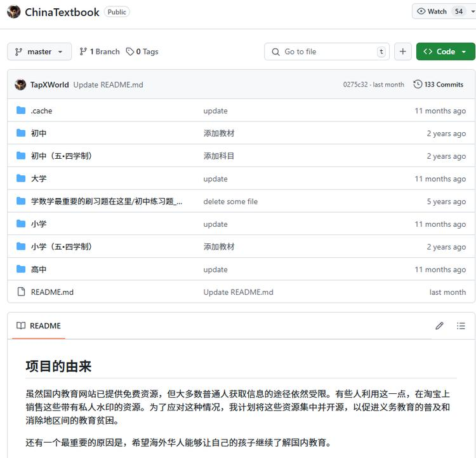Click the plus Add file button
Image resolution: width=476 pixels, height=458 pixels.
(403, 51)
